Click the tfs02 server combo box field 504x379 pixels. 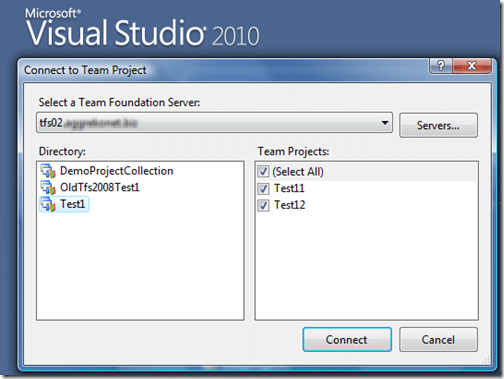tap(214, 123)
